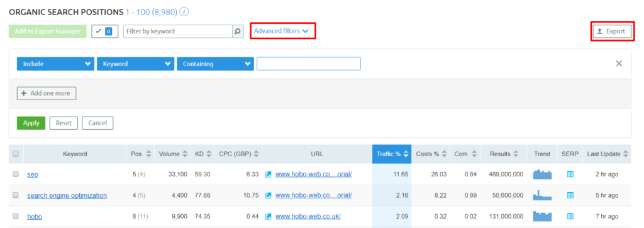View SERP snapshot icon for seo row
The image size is (644, 228).
(x=570, y=174)
